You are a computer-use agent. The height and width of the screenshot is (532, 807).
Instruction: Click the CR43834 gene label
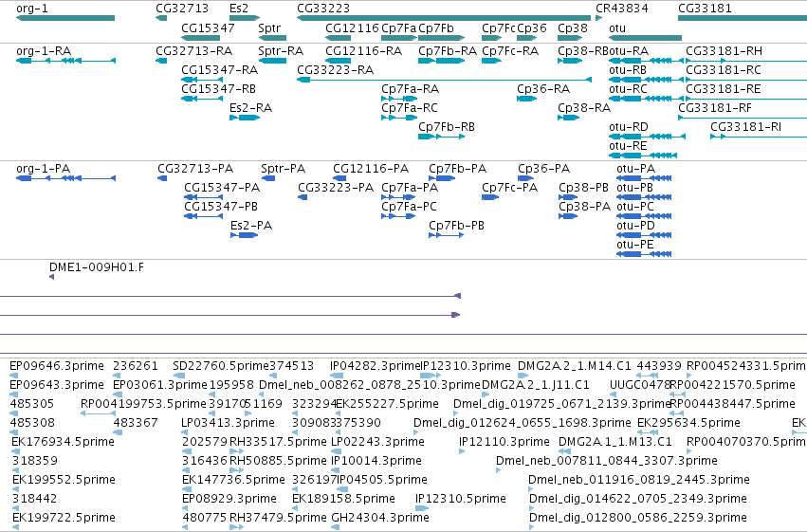coord(622,9)
